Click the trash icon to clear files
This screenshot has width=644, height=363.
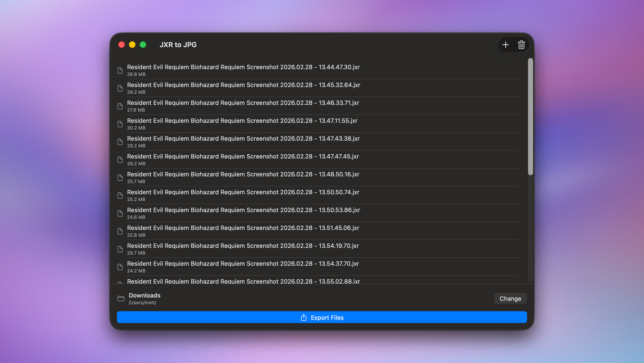[x=521, y=45]
